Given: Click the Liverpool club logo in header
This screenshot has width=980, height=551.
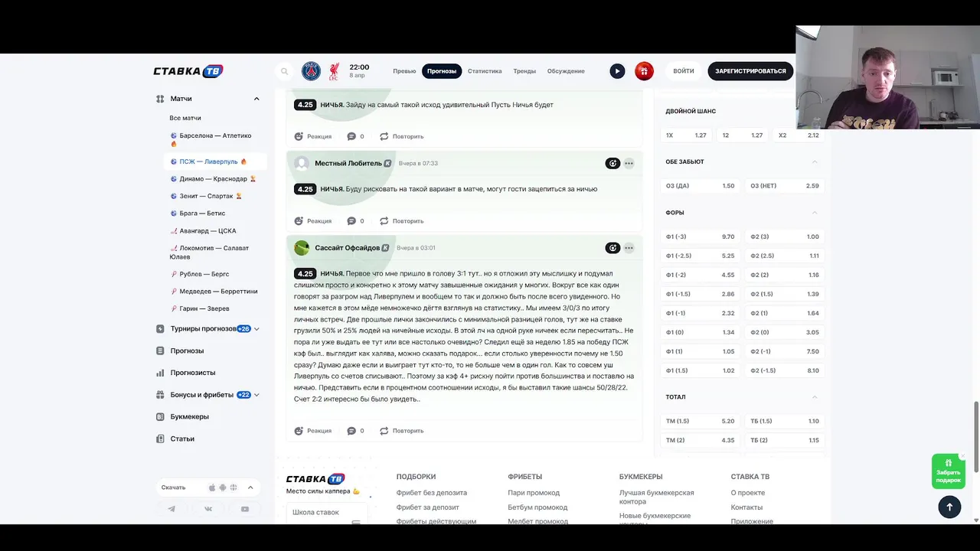Looking at the screenshot, I should (335, 71).
